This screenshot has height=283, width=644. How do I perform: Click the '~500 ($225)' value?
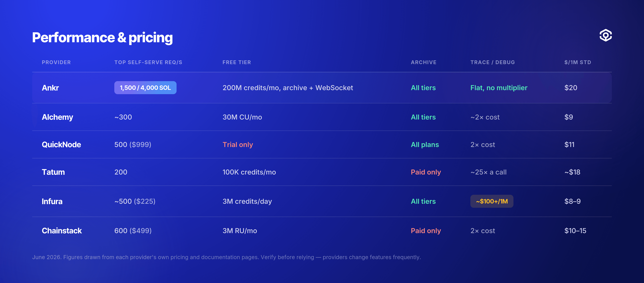135,201
